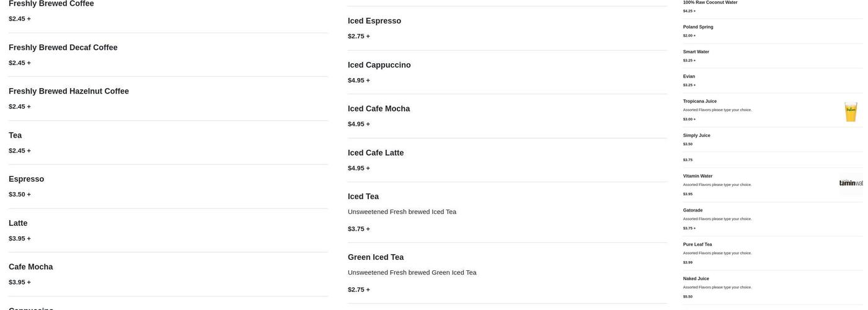Select Iced Espresso from the menu

(x=374, y=21)
